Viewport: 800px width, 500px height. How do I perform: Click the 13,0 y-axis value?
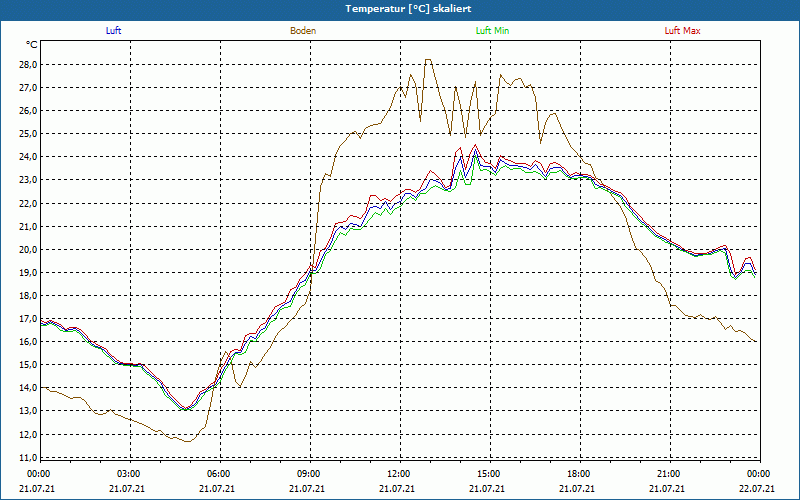tap(28, 411)
